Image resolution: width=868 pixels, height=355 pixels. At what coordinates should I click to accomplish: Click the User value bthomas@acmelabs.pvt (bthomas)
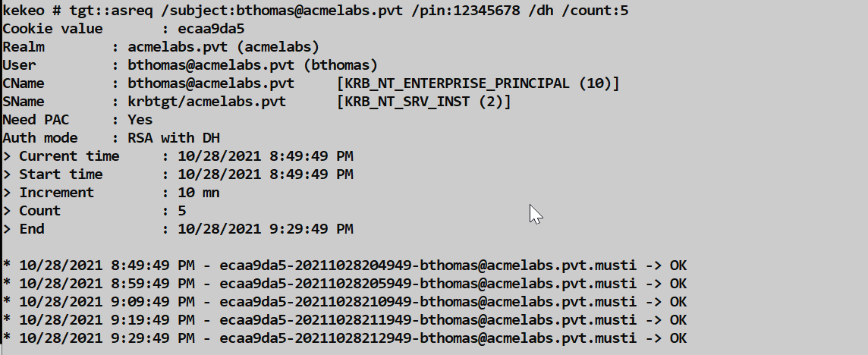(x=253, y=65)
